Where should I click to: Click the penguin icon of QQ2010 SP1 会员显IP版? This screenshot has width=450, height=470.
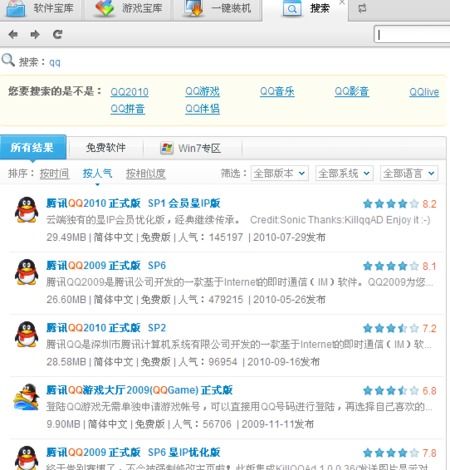[x=27, y=209]
